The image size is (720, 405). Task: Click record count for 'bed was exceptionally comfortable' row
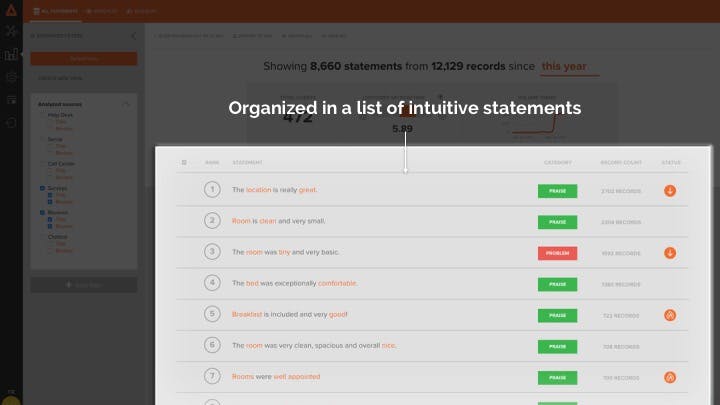621,285
